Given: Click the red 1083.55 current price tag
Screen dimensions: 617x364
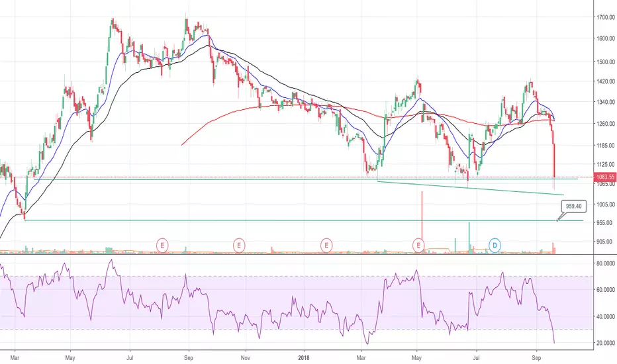Looking at the screenshot, I should click(x=606, y=177).
